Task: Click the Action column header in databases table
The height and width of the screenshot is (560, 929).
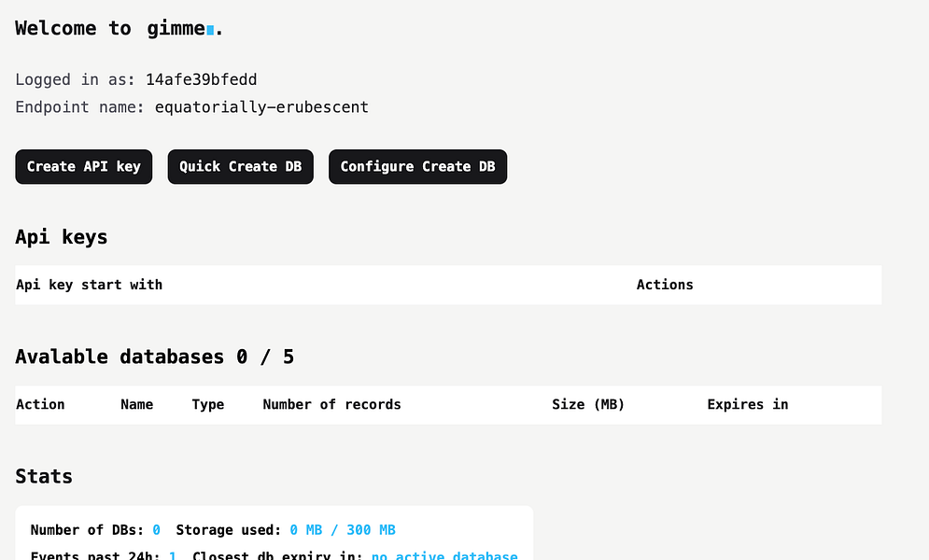Action: pyautogui.click(x=40, y=404)
